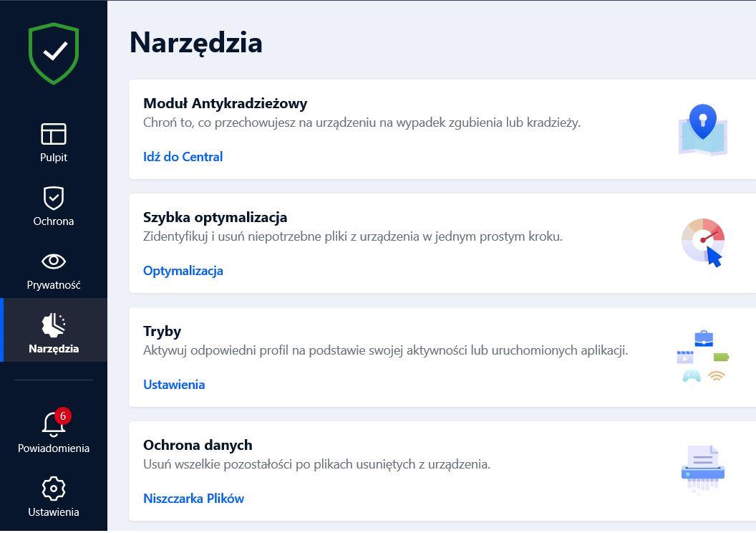Viewport: 756px width, 533px height.
Task: Launch the Niszczarka Plików link
Action: point(193,499)
